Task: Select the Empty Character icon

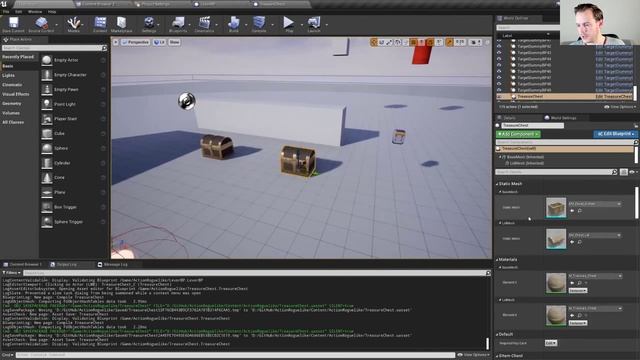Action: click(x=47, y=75)
